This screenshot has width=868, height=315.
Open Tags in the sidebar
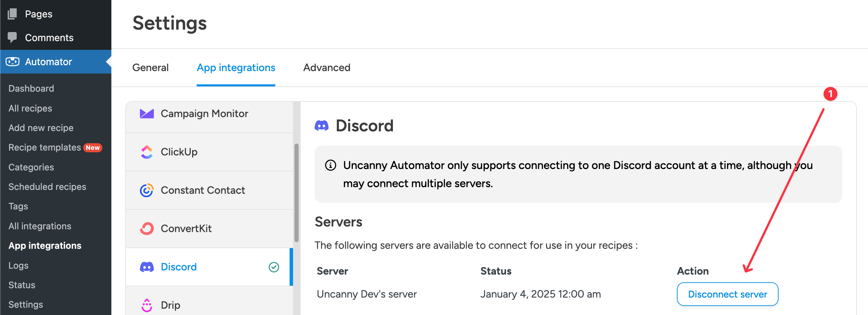point(18,206)
